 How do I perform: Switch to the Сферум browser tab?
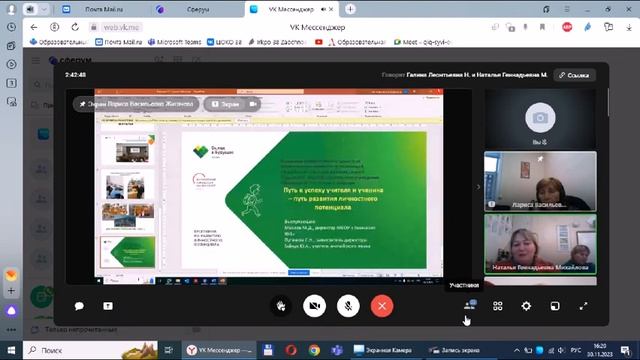(198, 9)
